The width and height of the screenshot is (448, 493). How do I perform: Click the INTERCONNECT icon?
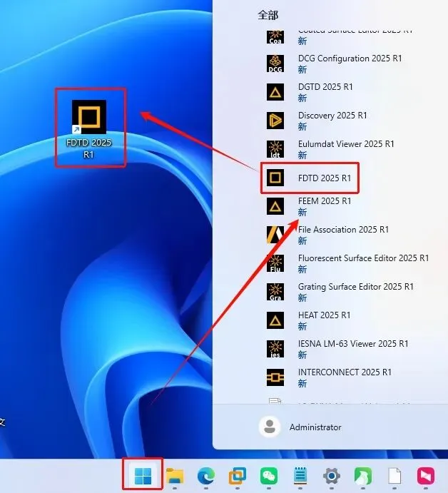pos(275,377)
